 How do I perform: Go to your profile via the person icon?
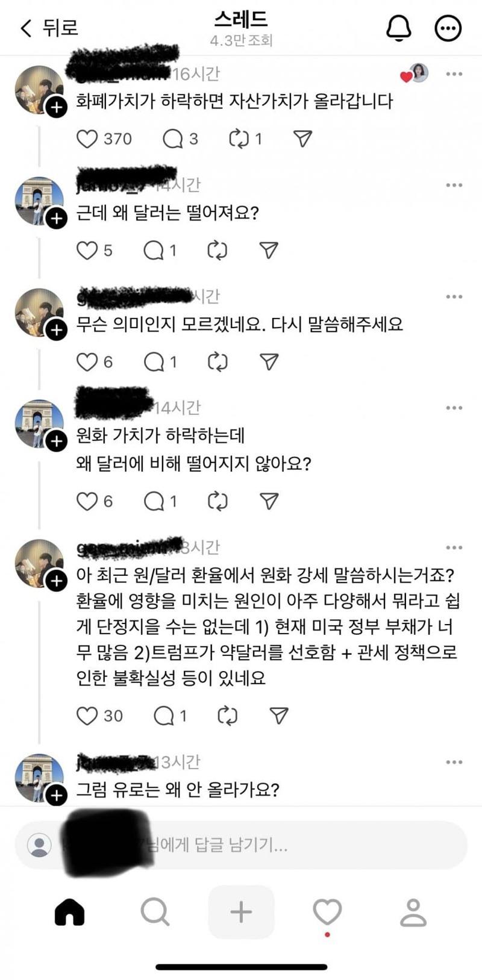413,911
